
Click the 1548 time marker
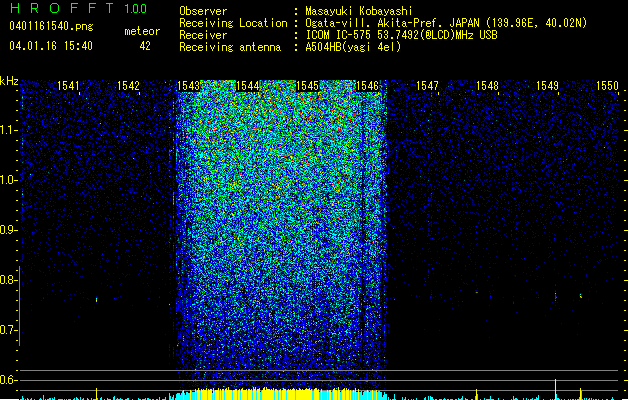point(487,85)
